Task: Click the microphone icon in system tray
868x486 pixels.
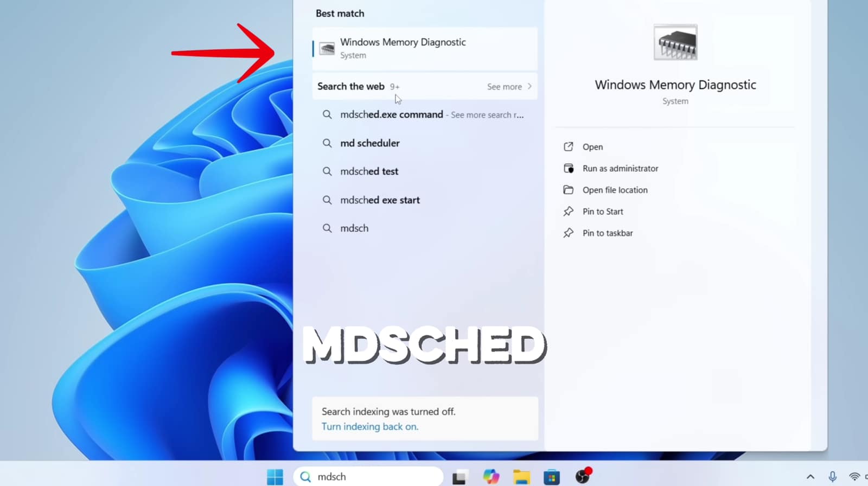Action: pos(832,477)
